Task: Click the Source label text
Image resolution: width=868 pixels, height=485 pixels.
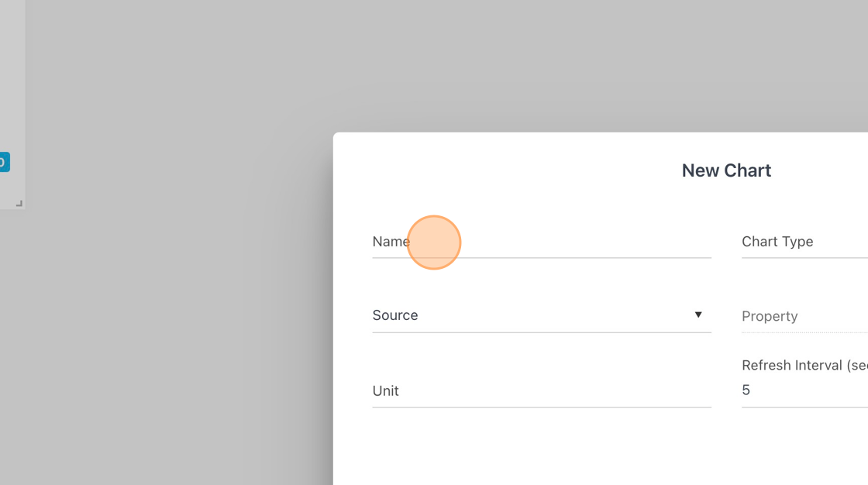Action: tap(395, 315)
